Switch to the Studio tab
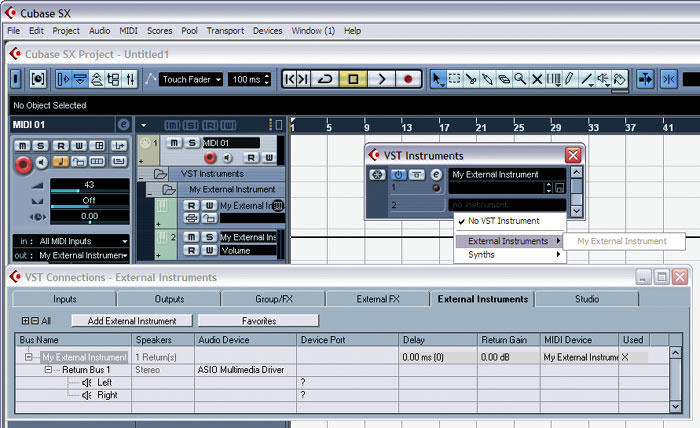 click(x=587, y=299)
